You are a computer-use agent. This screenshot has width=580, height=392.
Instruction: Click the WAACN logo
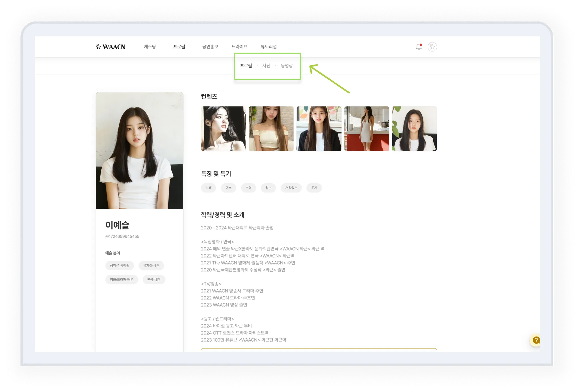tap(110, 47)
